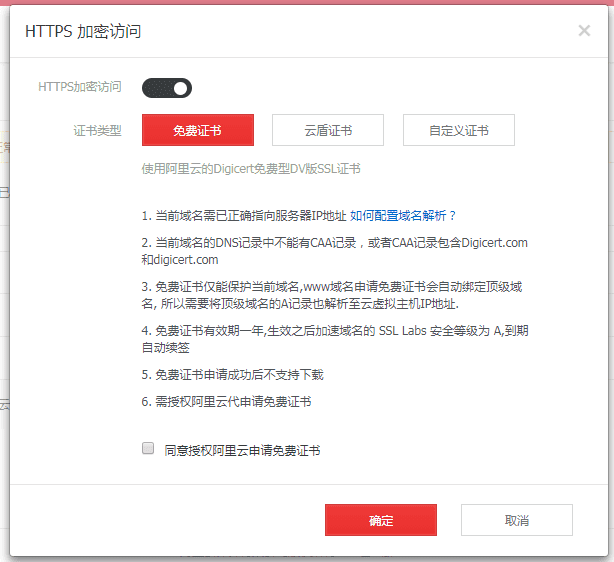Click note 4 about SSL Labs rating
This screenshot has height=562, width=614.
click(334, 339)
